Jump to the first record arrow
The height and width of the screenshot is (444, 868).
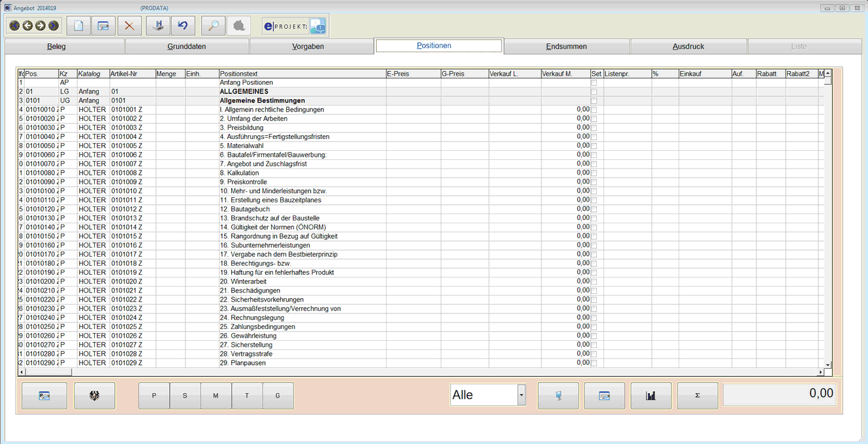[x=14, y=25]
